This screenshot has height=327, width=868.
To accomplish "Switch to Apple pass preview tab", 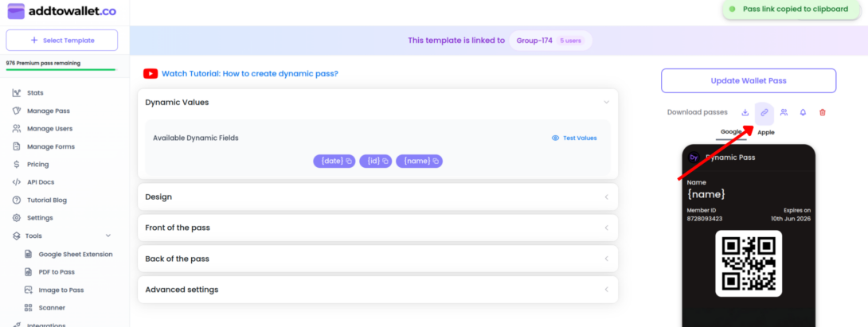I will point(766,132).
